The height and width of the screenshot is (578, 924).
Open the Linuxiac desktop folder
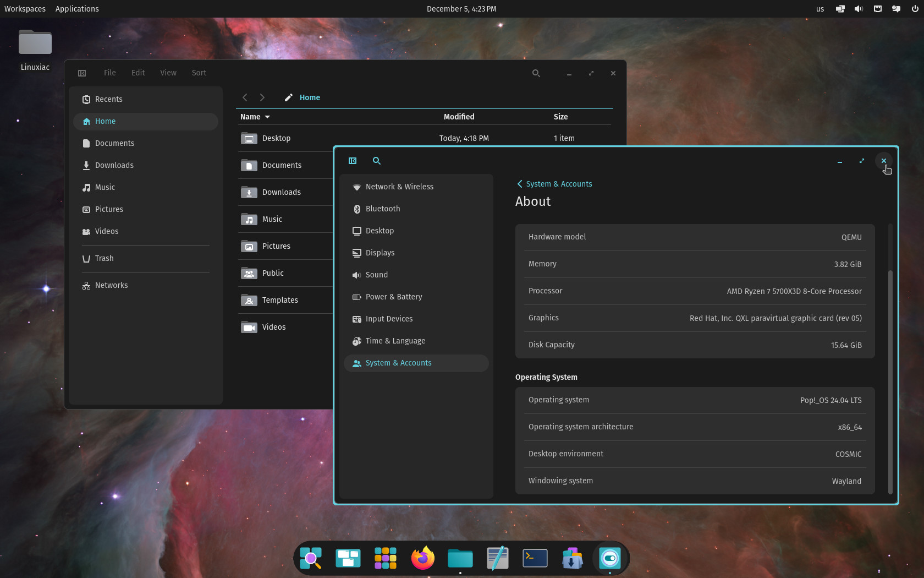click(35, 50)
